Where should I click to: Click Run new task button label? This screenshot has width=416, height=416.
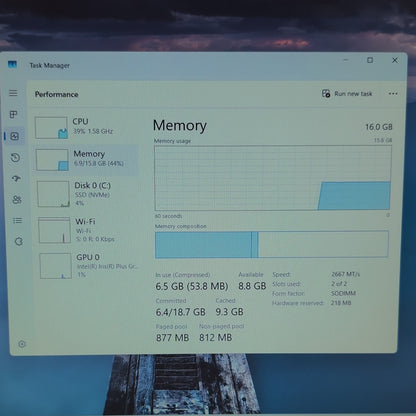[x=353, y=94]
